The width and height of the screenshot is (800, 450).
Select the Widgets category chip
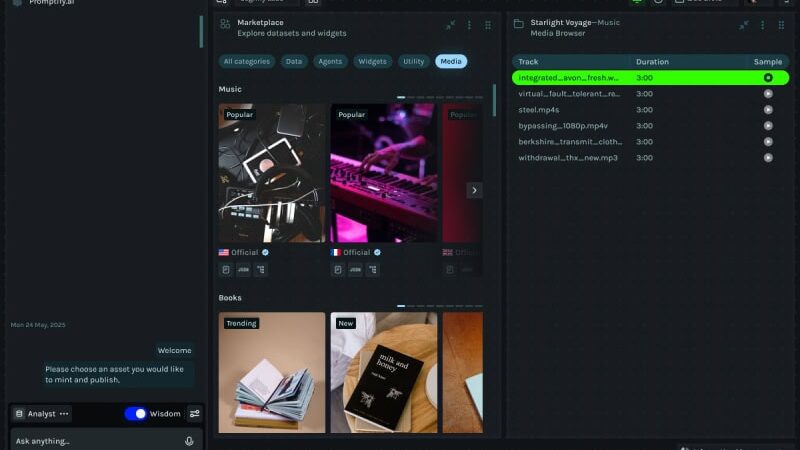pyautogui.click(x=372, y=61)
